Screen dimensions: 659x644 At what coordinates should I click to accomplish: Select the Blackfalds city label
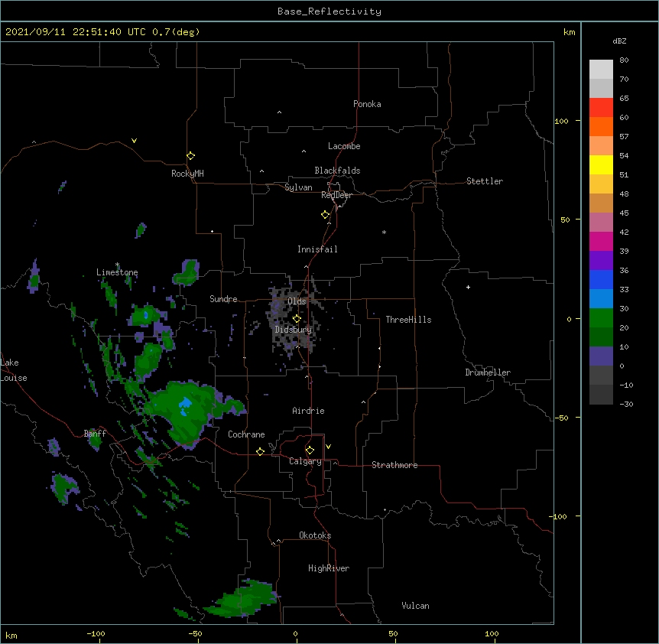[337, 171]
